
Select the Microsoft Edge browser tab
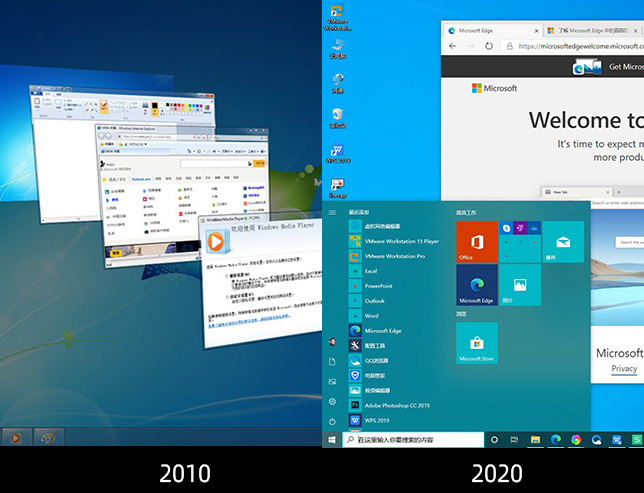click(493, 30)
